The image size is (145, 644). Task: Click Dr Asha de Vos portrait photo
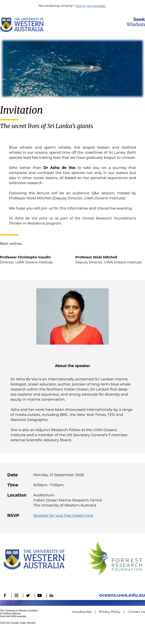click(x=72, y=316)
